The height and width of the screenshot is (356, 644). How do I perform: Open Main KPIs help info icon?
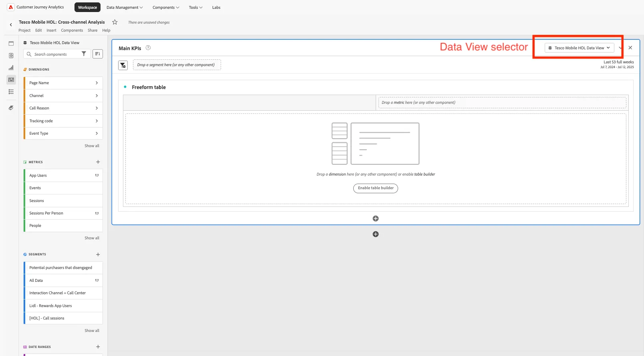tap(148, 48)
